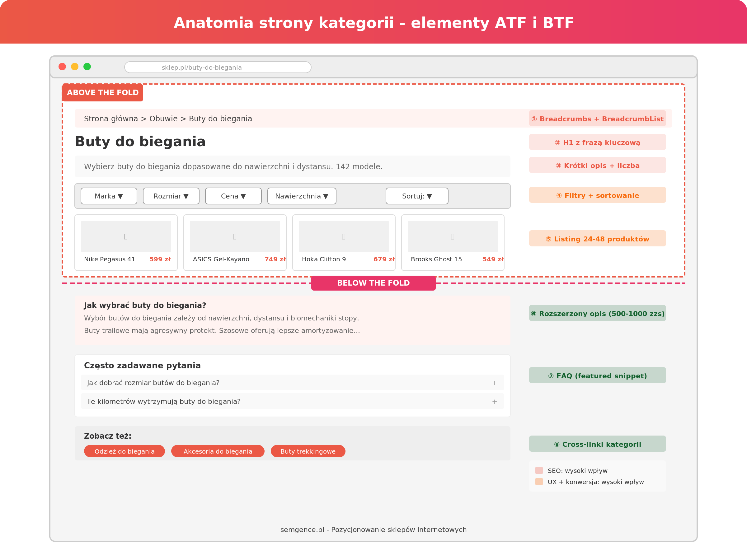Click the pink 'SEO: wysoki wpływ' legend swatch
The image size is (747, 560).
click(x=539, y=470)
